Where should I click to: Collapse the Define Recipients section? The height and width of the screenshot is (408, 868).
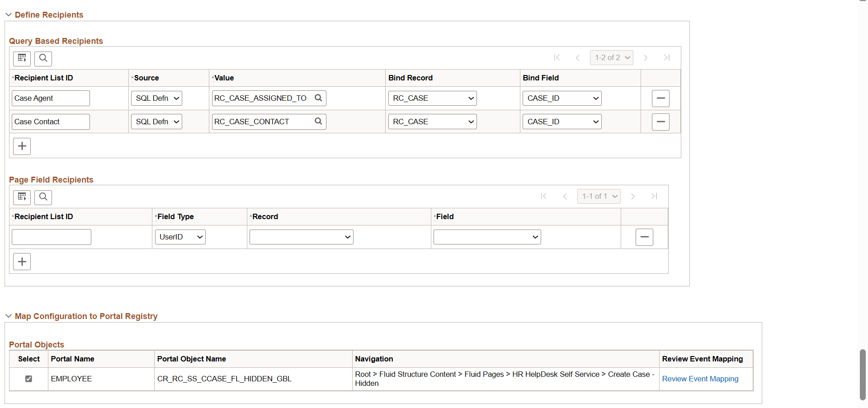coord(8,14)
